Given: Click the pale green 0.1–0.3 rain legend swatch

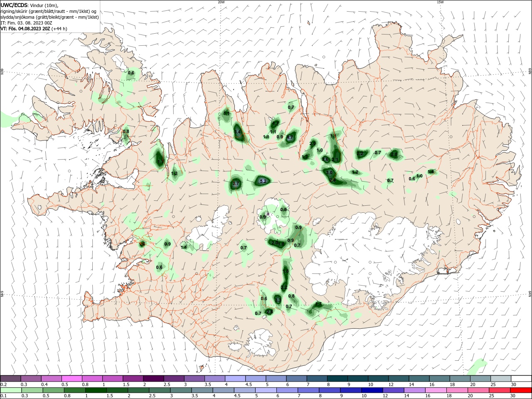Looking at the screenshot, I should tap(11, 390).
